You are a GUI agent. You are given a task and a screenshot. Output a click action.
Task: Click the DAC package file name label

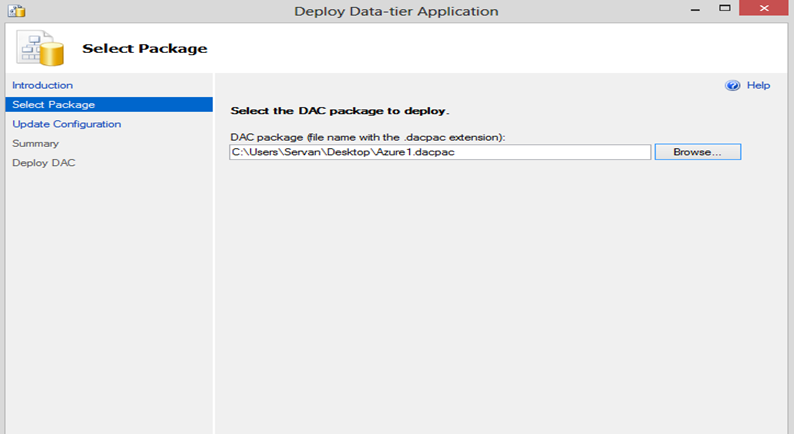[368, 137]
